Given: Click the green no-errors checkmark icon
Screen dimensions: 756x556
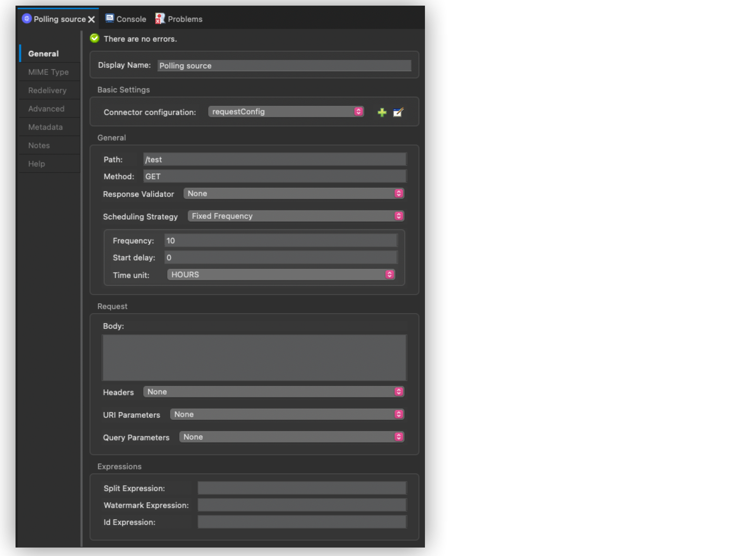Looking at the screenshot, I should pyautogui.click(x=95, y=38).
